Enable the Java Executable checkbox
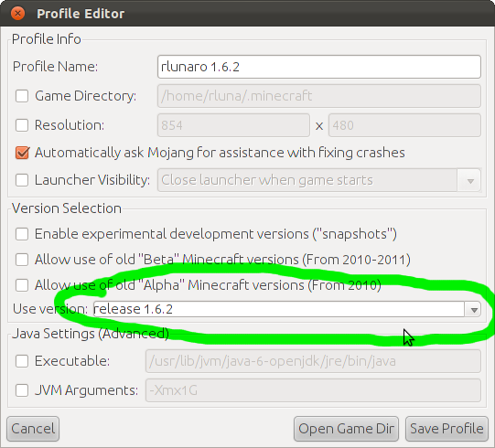The height and width of the screenshot is (448, 495). coord(22,361)
